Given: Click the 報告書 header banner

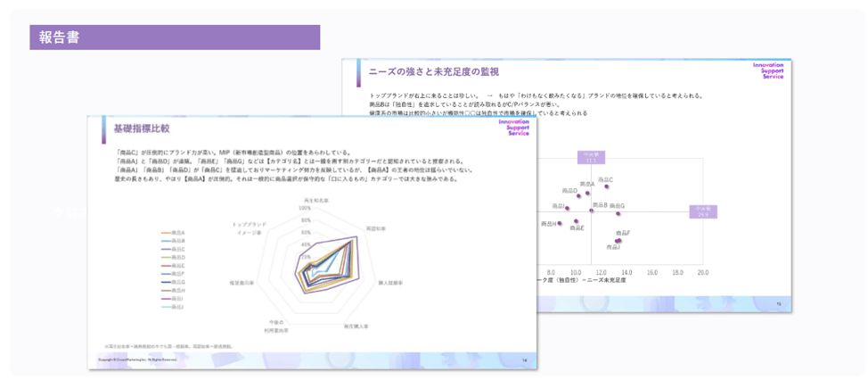Looking at the screenshot, I should click(x=175, y=37).
